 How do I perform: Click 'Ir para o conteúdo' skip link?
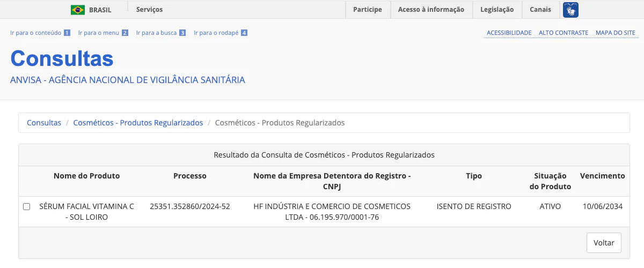pyautogui.click(x=35, y=33)
